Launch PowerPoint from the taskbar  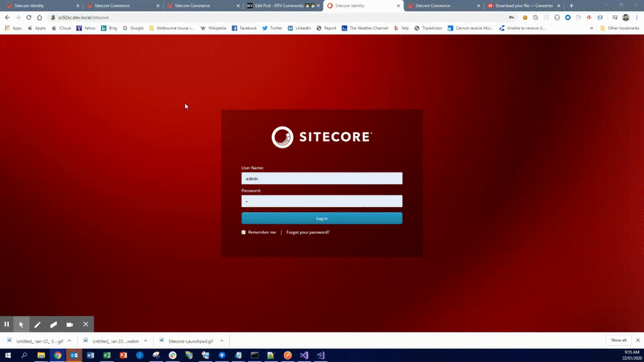pos(123,355)
